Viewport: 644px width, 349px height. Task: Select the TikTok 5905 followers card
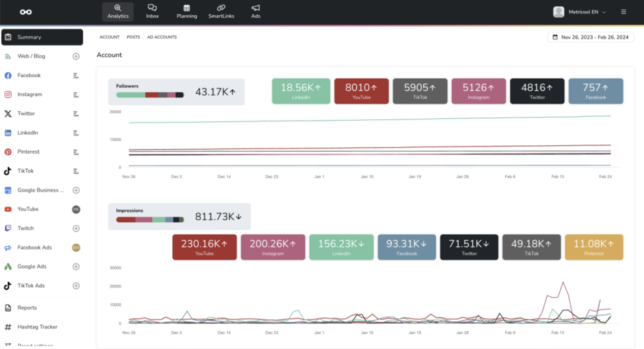pos(420,91)
